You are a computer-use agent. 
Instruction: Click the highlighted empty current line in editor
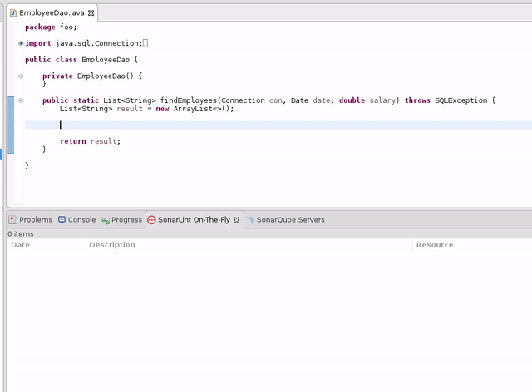tap(278, 125)
